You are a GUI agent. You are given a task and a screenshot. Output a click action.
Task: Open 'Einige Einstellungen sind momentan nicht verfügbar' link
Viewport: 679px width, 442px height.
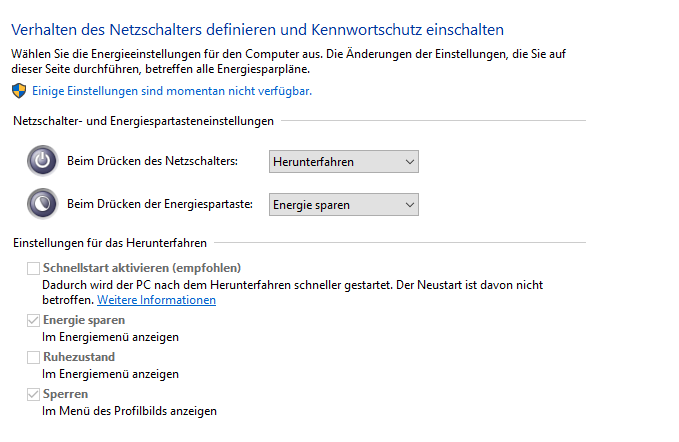[x=172, y=91]
